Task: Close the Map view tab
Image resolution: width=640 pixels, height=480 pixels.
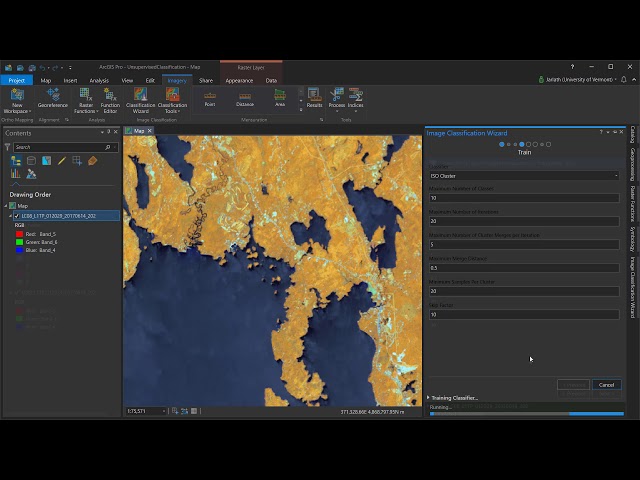Action: point(150,131)
